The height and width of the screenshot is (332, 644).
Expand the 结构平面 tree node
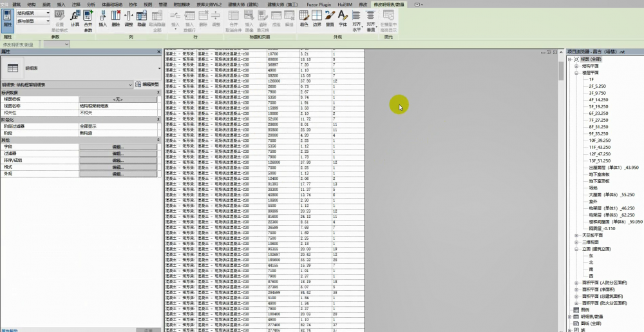[576, 66]
